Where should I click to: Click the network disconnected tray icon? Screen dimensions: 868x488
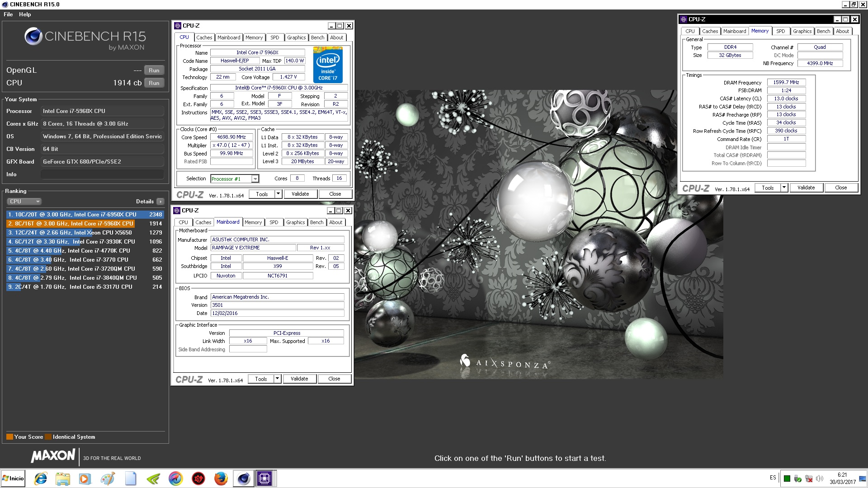(x=809, y=479)
